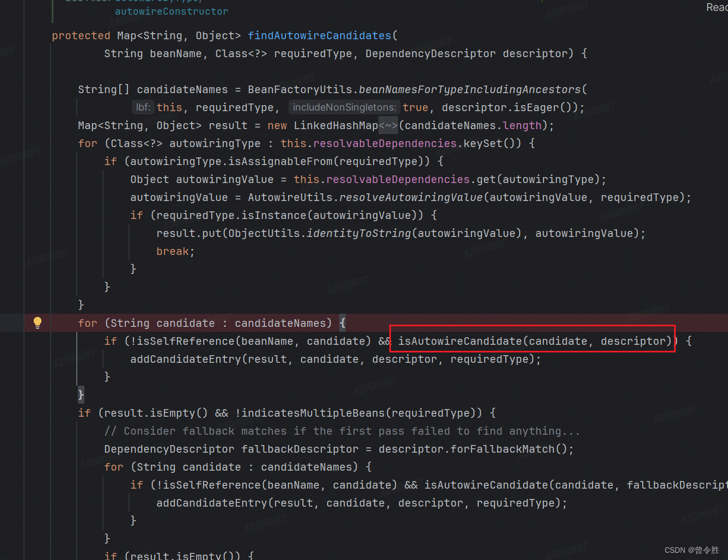Click the indicatesMultipleBeans method call
728x560 pixels.
(x=313, y=413)
